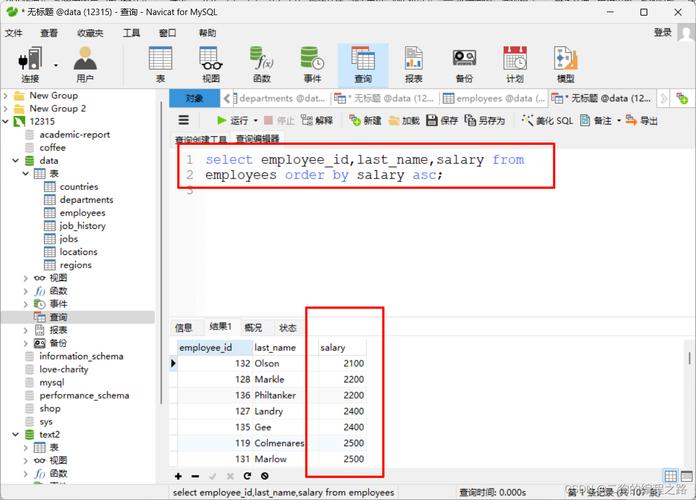This screenshot has width=696, height=500.
Task: Collapse the data database node
Action: [x=16, y=161]
